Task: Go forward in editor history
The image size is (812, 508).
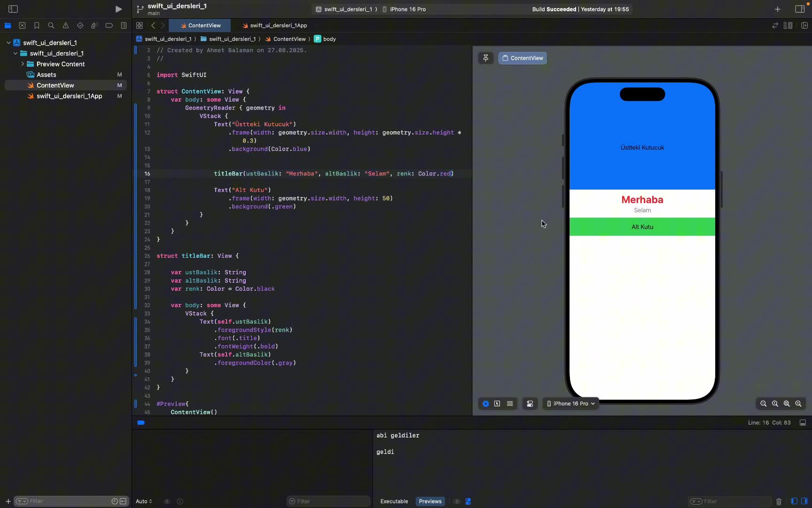Action: click(x=163, y=25)
